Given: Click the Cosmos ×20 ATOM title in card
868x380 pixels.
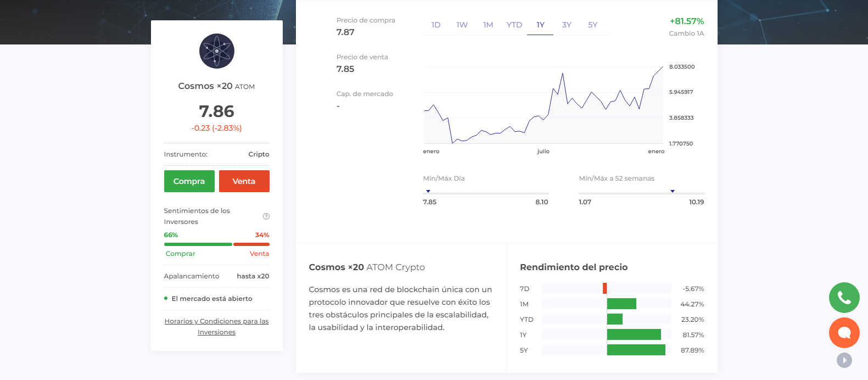Looking at the screenshot, I should [216, 86].
